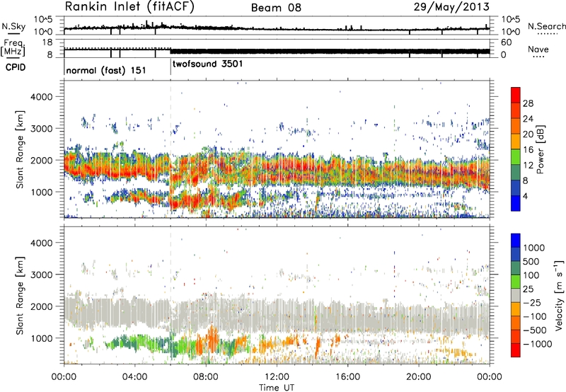Click the '20:00' time axis tick
The image size is (566, 392).
(x=419, y=377)
